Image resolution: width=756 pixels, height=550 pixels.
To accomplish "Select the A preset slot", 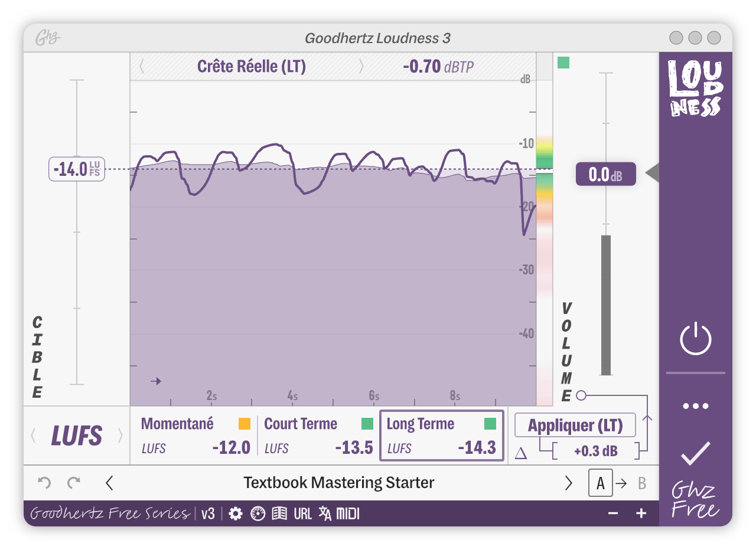I will (x=601, y=483).
